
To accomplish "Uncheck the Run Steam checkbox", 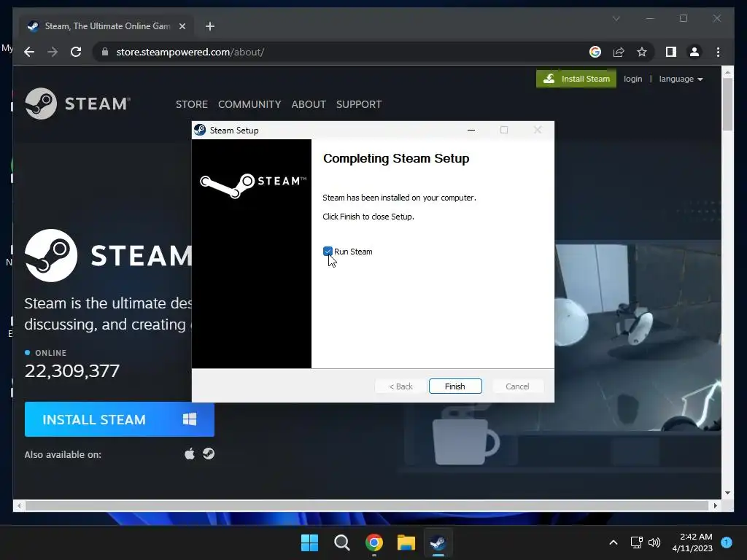I will (x=328, y=252).
